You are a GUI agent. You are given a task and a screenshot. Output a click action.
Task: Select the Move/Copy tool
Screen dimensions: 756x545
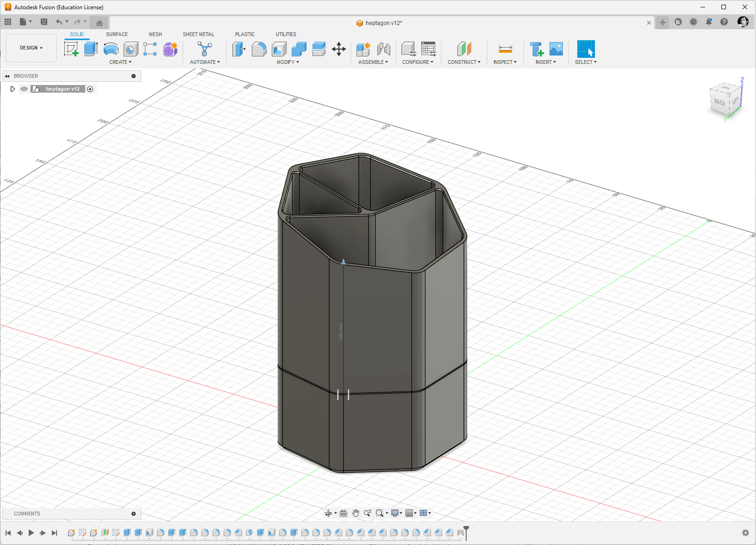[x=339, y=49]
